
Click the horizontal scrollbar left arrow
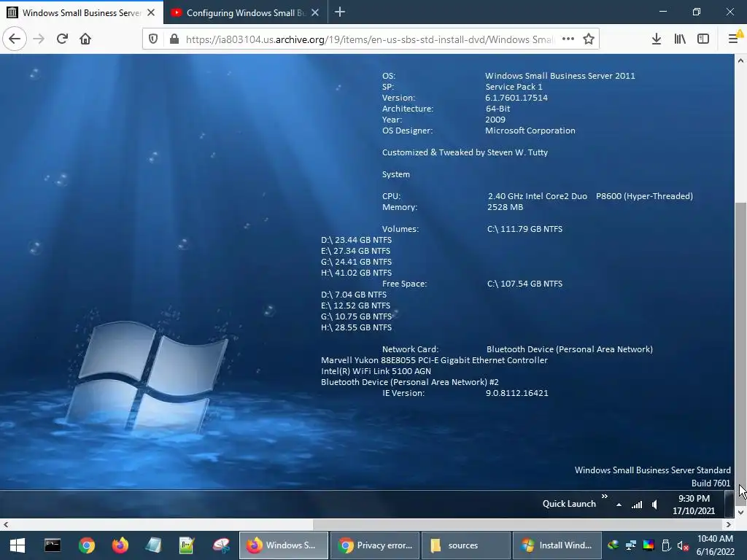pos(6,524)
